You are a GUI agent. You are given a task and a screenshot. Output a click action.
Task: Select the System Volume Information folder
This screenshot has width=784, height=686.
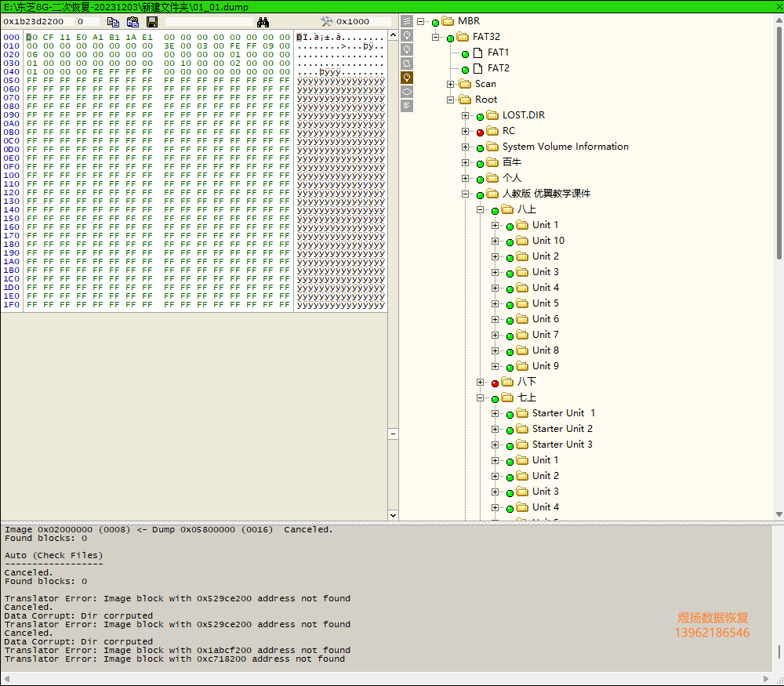coord(565,147)
